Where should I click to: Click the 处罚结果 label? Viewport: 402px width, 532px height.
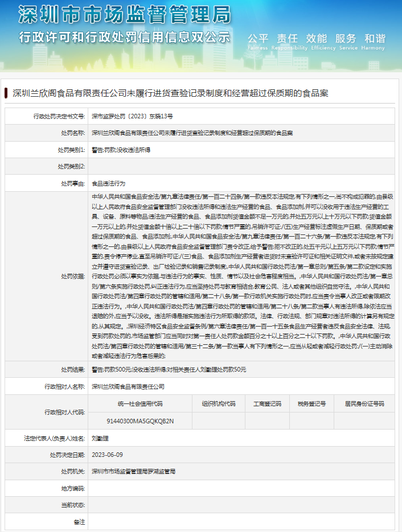click(73, 369)
